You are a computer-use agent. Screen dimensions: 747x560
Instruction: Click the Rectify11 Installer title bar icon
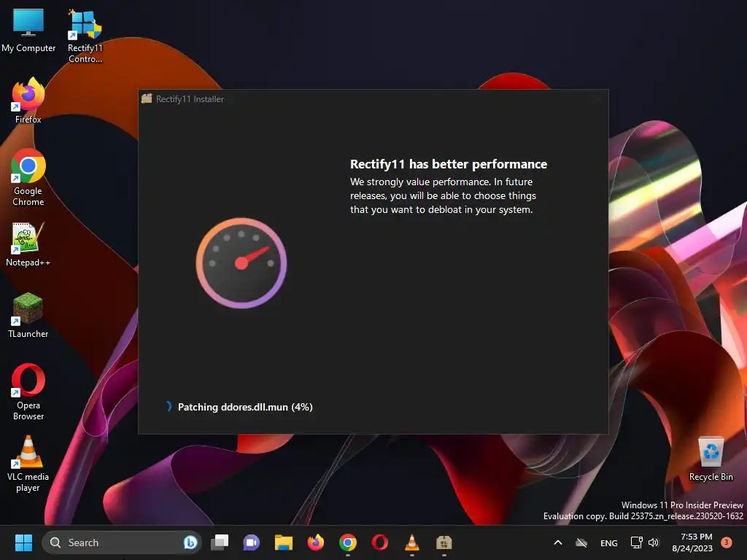147,98
